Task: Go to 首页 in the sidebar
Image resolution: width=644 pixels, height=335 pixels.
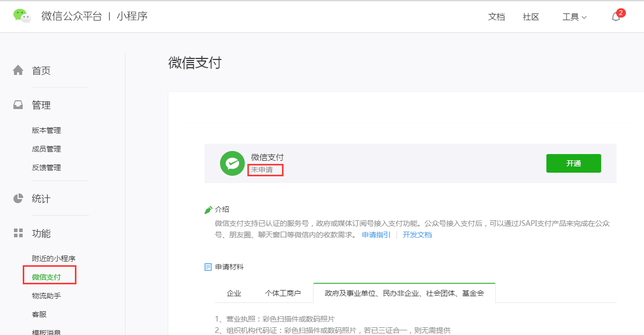Action: pos(41,71)
